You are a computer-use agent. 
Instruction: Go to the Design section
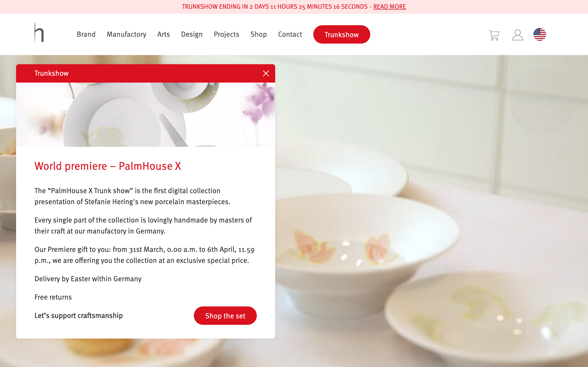[192, 34]
